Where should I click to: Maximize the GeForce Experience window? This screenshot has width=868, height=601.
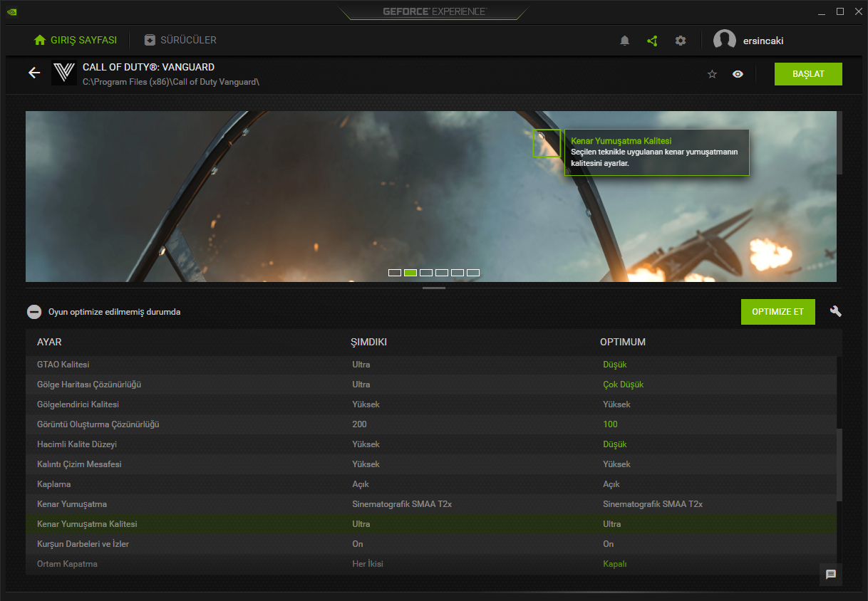pyautogui.click(x=840, y=11)
